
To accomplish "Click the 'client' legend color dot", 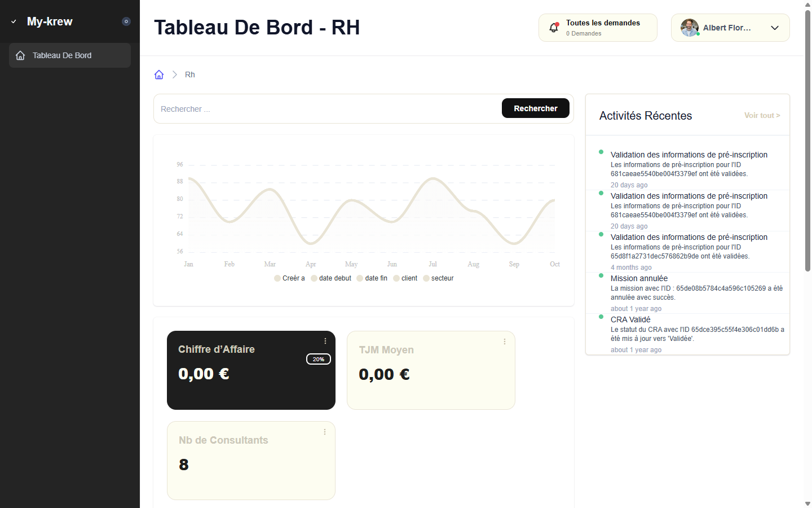I will point(396,278).
